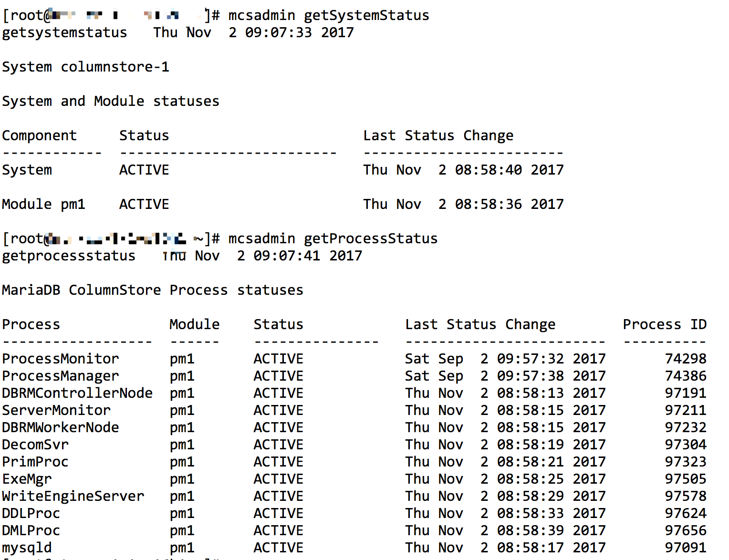729x560 pixels.
Task: Click the WriteEngineServer process name
Action: [x=73, y=496]
